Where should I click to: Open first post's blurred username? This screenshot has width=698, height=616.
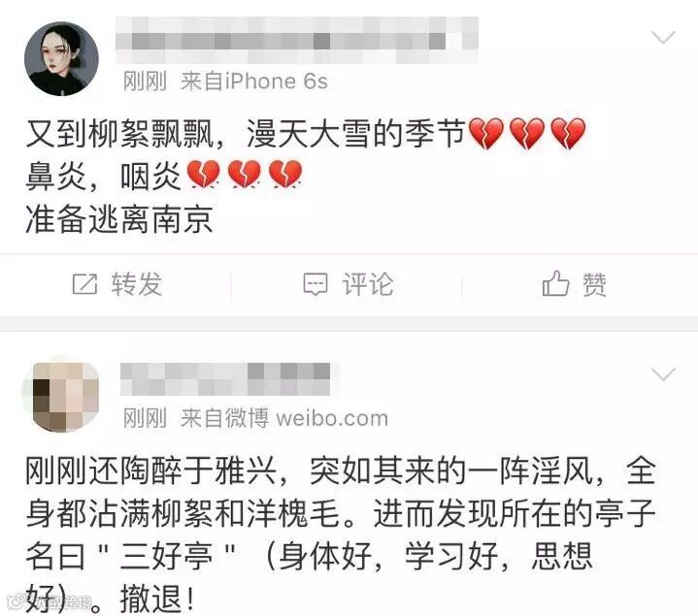(296, 40)
